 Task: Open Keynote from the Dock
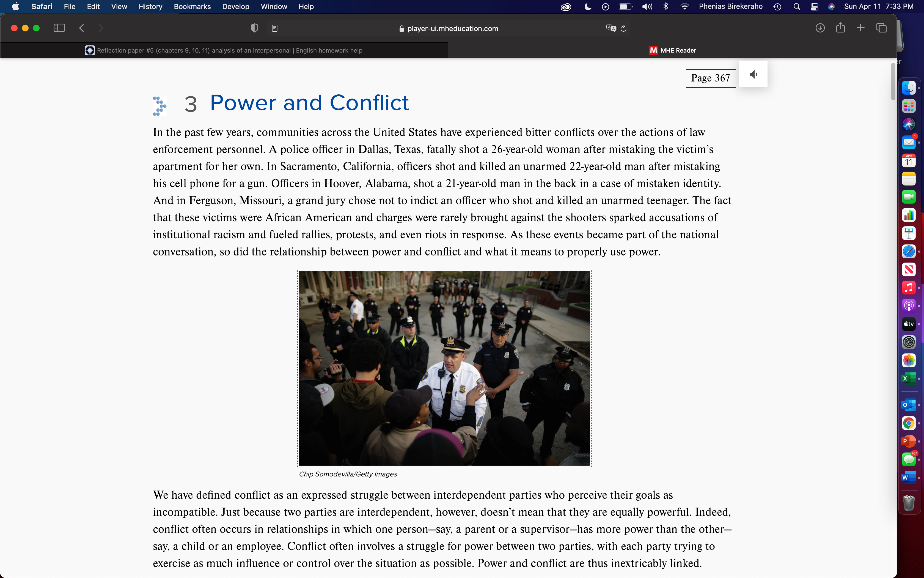[x=909, y=233]
